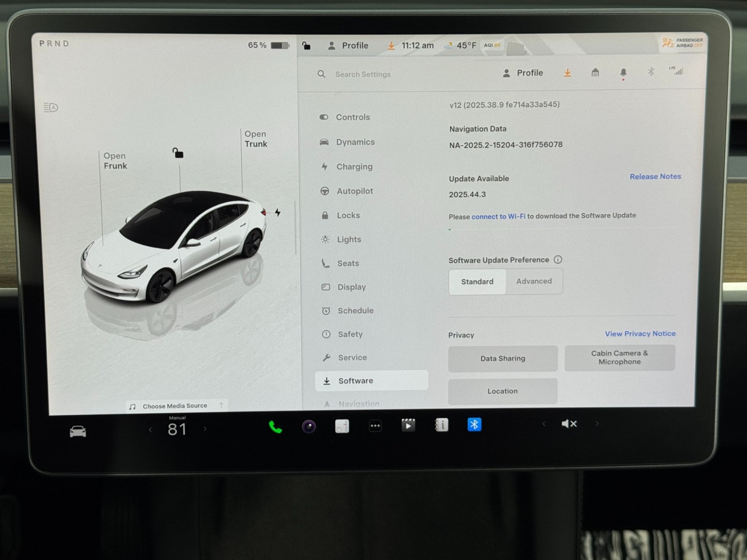
Task: Open the Theater video app icon
Action: 408,425
